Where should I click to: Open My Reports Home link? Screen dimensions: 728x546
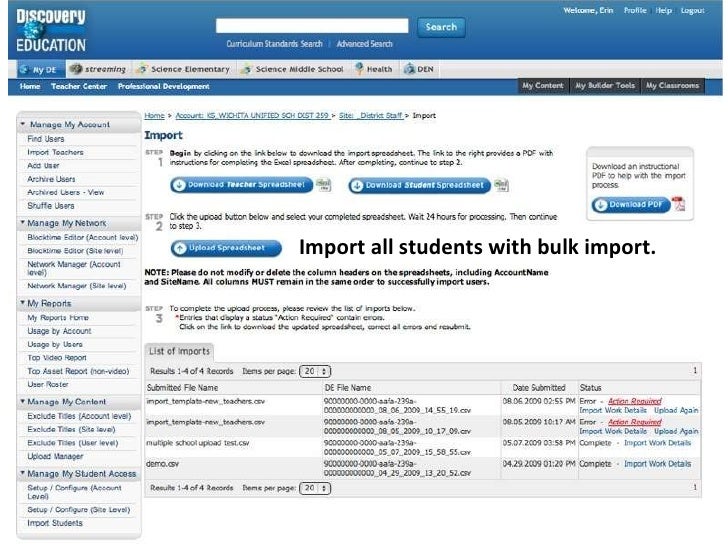58,318
